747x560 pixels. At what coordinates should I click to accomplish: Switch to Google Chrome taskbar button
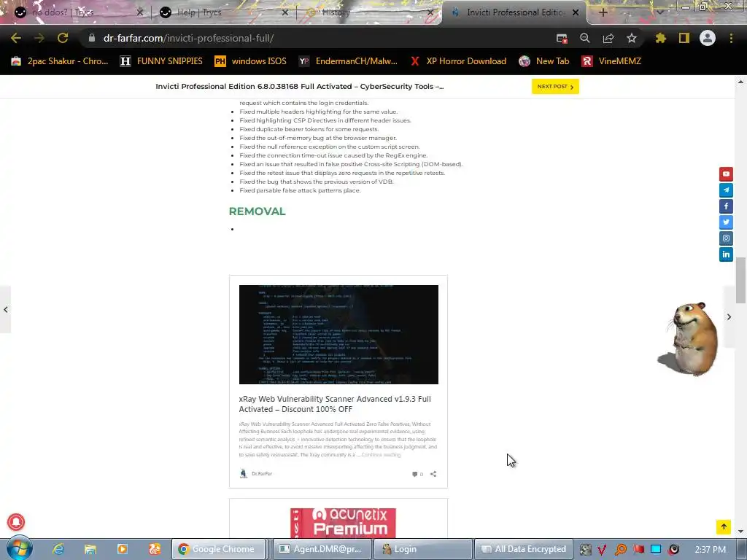click(218, 549)
